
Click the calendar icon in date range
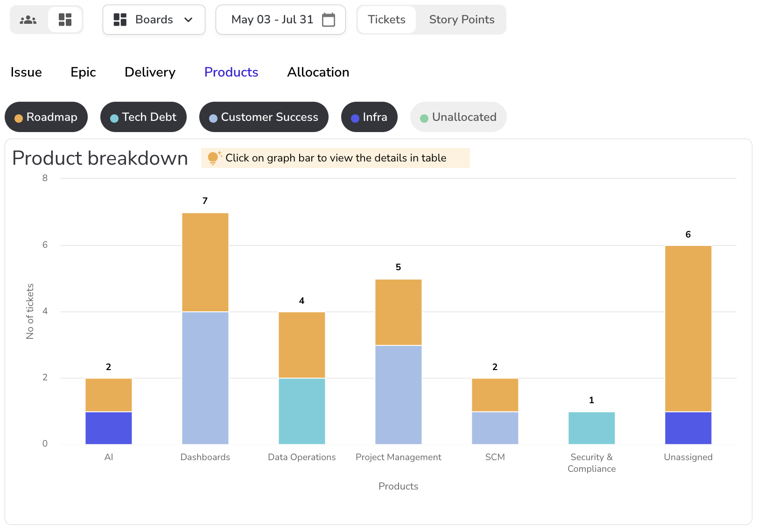329,20
